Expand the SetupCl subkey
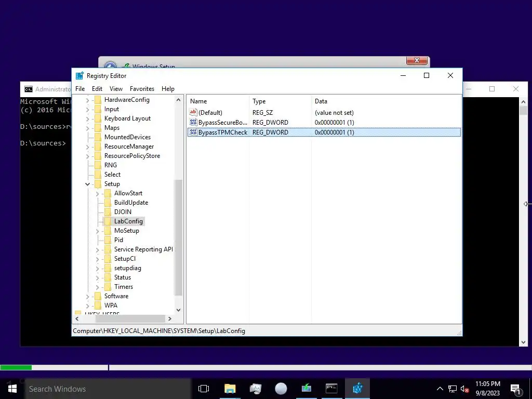 pos(97,259)
